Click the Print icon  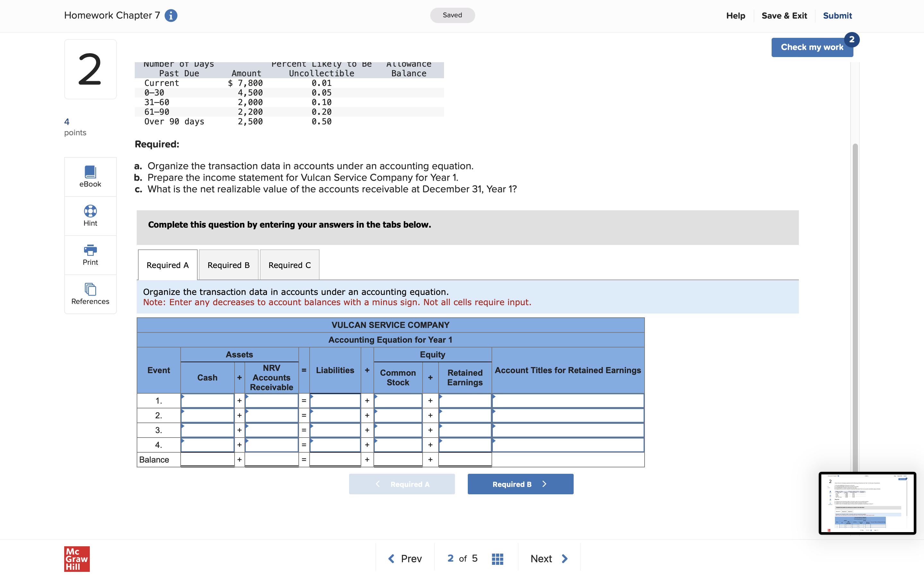(x=90, y=255)
